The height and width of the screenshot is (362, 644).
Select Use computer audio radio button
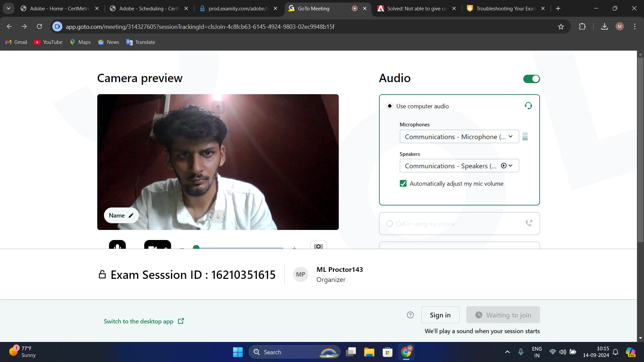coord(389,106)
